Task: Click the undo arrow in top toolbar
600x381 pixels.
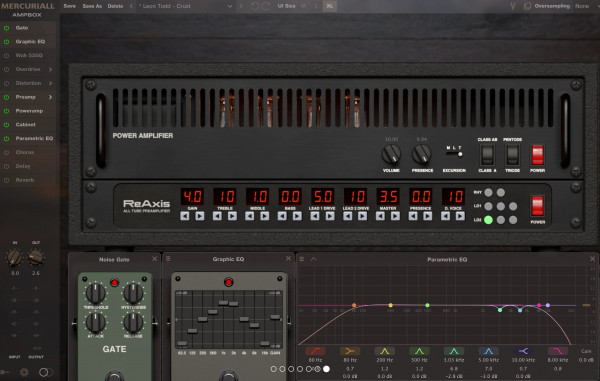Action: click(255, 6)
